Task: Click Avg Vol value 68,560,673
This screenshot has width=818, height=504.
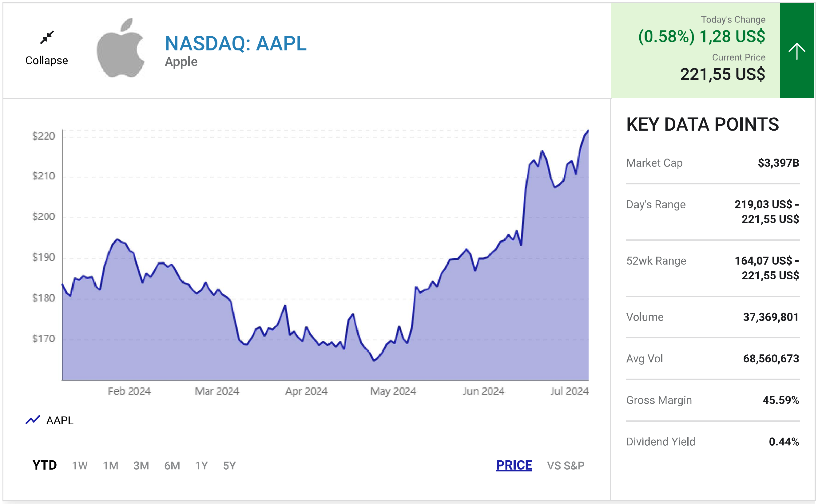Action: click(771, 359)
